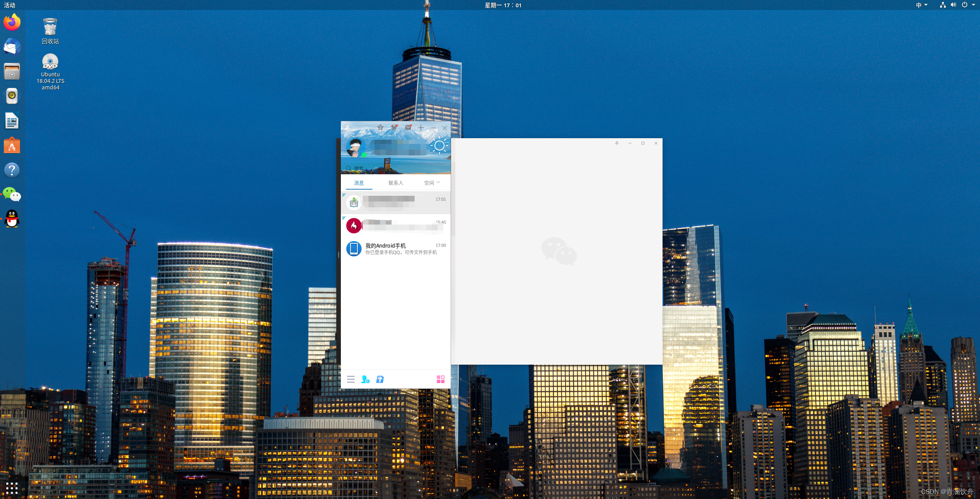The height and width of the screenshot is (499, 980).
Task: Open the blue file transfer icon
Action: pyautogui.click(x=380, y=380)
